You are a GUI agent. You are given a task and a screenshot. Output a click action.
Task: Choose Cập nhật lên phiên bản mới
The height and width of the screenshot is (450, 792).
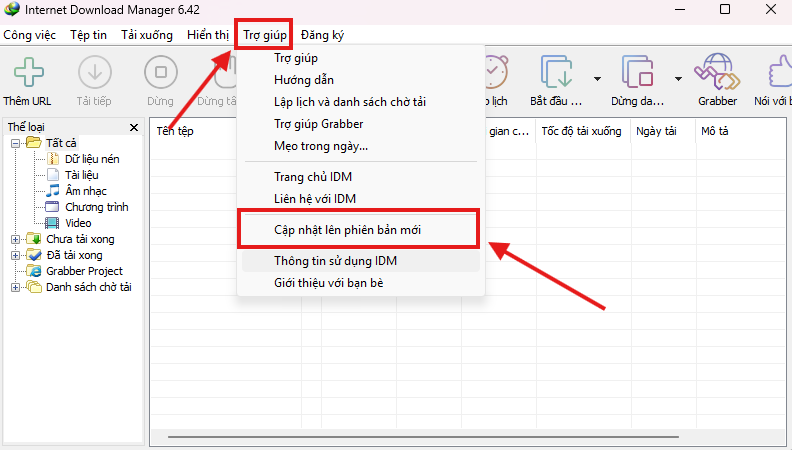(361, 230)
